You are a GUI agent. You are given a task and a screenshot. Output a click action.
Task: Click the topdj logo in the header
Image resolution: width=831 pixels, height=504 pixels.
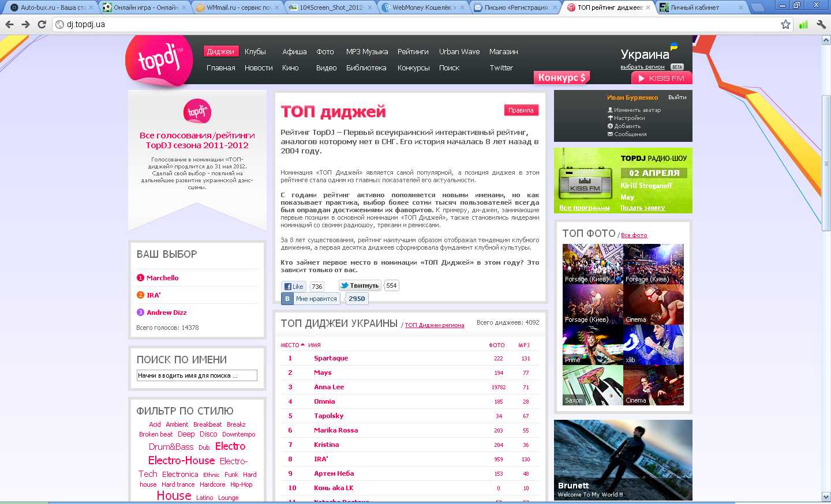[159, 61]
